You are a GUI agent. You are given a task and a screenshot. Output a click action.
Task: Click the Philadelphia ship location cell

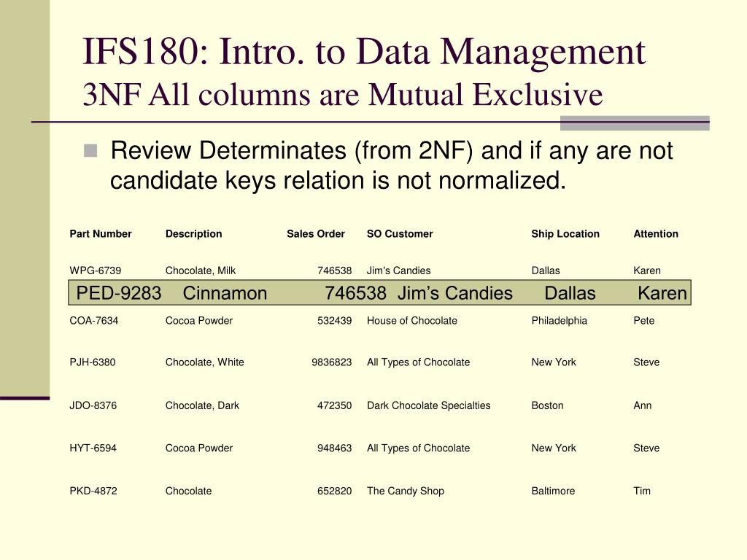point(559,321)
